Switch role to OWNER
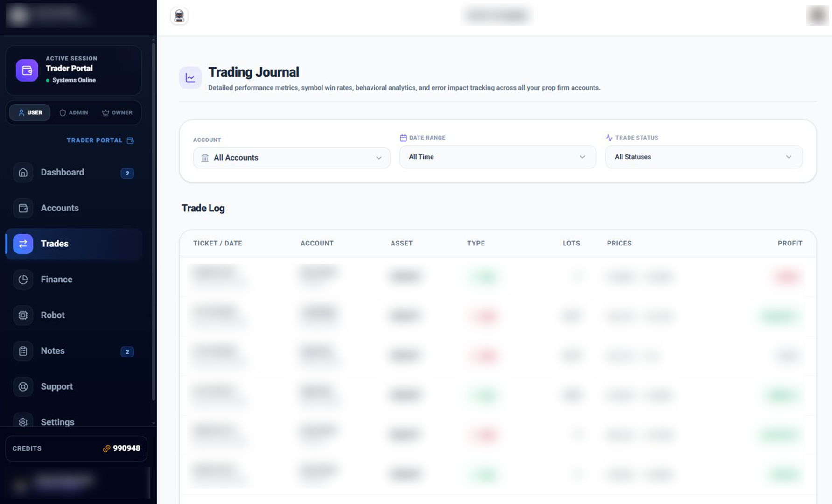 (x=117, y=112)
